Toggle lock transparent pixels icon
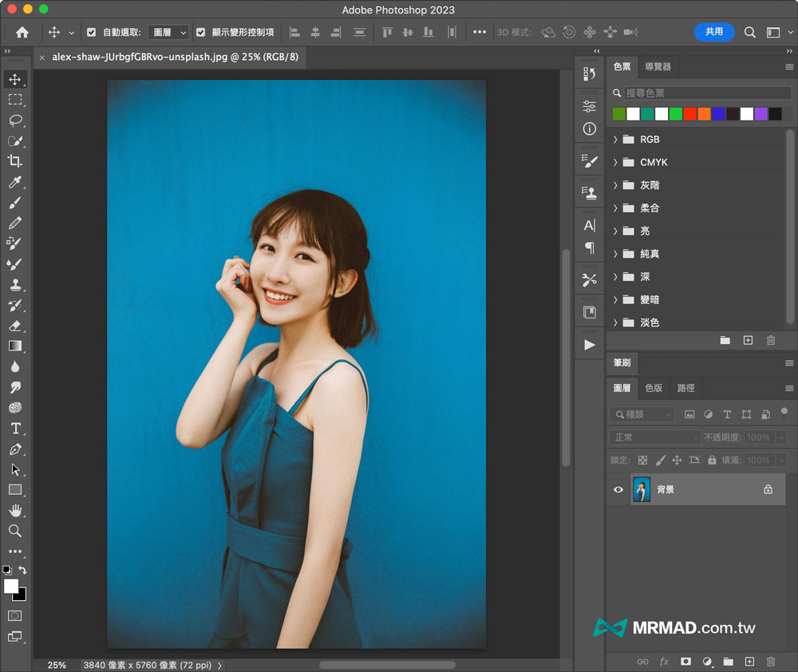This screenshot has width=798, height=672. click(642, 461)
